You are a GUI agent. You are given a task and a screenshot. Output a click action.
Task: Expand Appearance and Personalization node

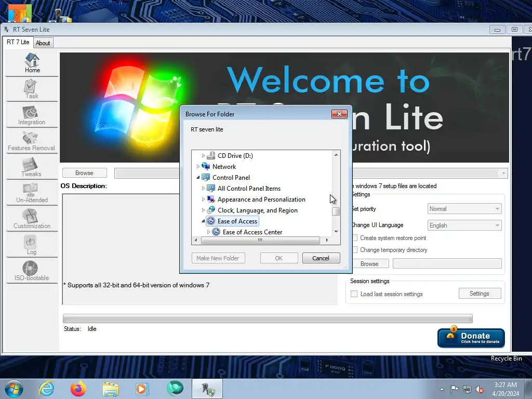203,199
